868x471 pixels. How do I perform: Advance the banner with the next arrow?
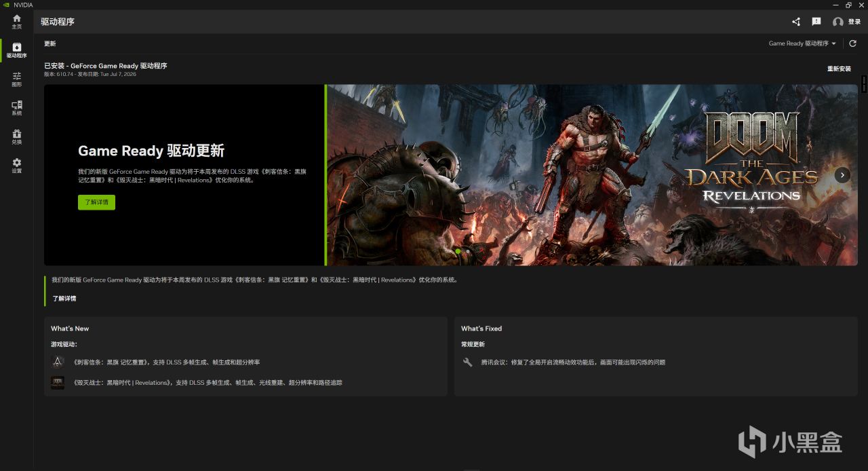point(842,175)
